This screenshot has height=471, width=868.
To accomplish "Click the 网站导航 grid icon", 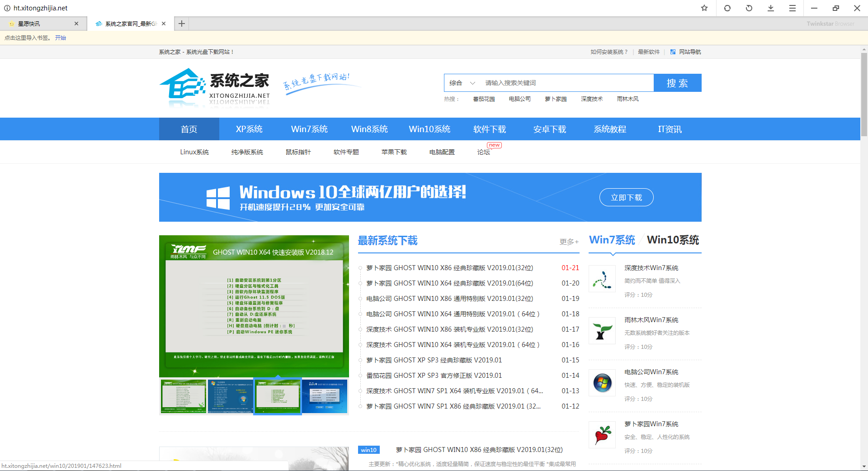I will tap(673, 52).
